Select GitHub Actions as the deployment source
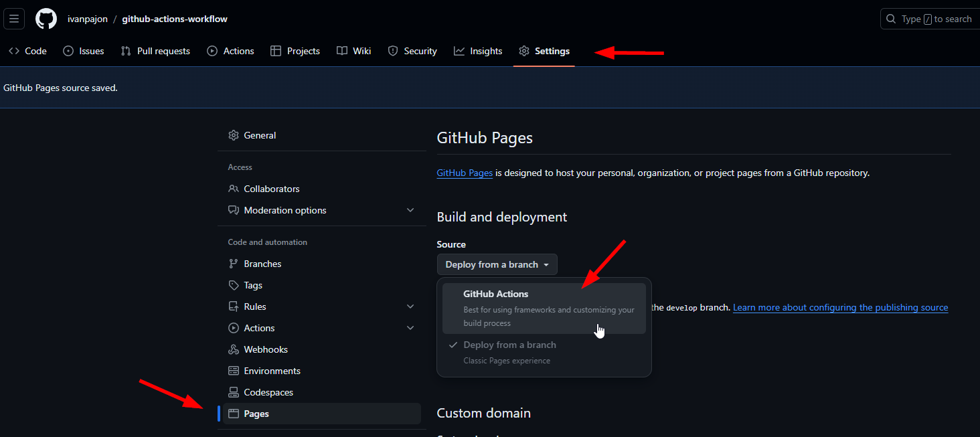This screenshot has height=437, width=980. (544, 308)
